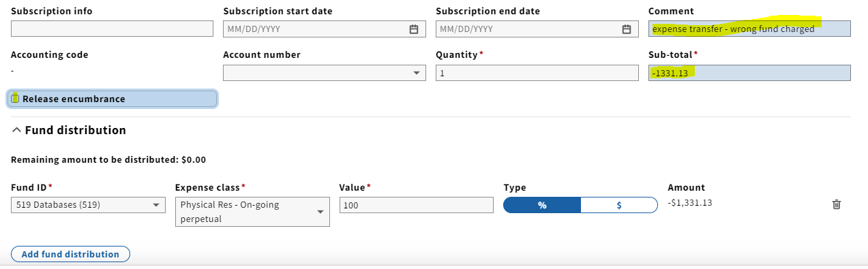Click the Comment field with expense transfer text
Viewport: 868px width, 269px height.
pos(749,29)
